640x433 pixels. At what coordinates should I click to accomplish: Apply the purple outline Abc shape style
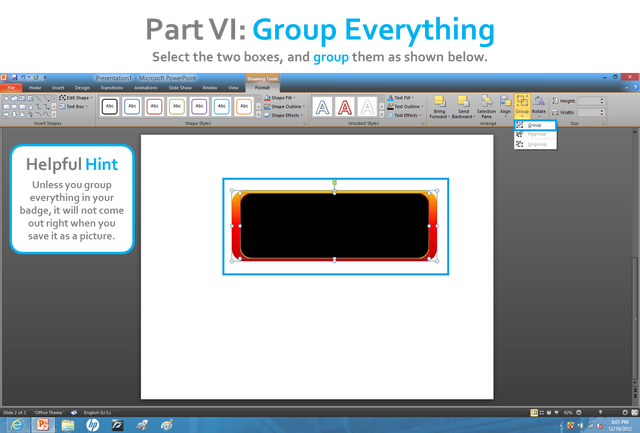tap(199, 107)
